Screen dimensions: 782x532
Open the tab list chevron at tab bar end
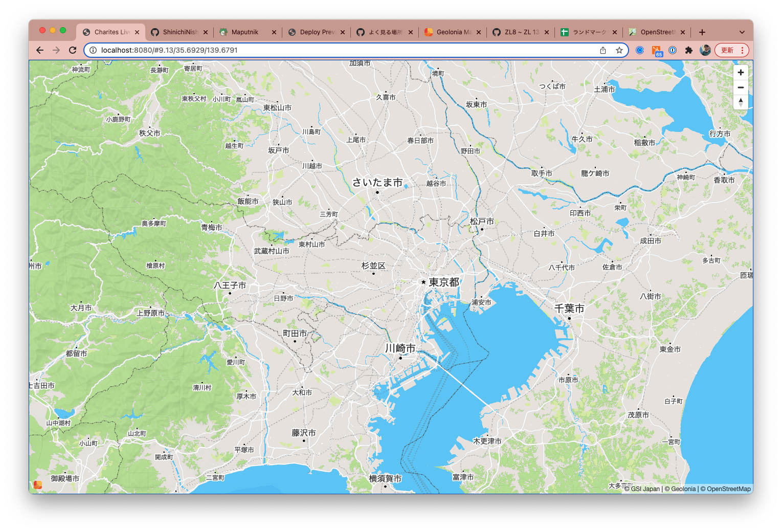[x=742, y=32]
